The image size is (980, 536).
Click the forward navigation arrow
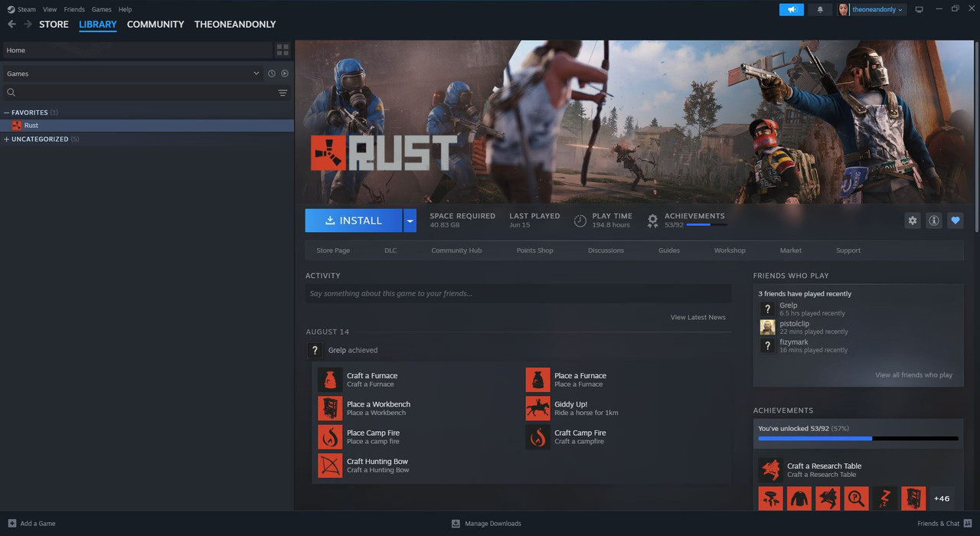[28, 25]
